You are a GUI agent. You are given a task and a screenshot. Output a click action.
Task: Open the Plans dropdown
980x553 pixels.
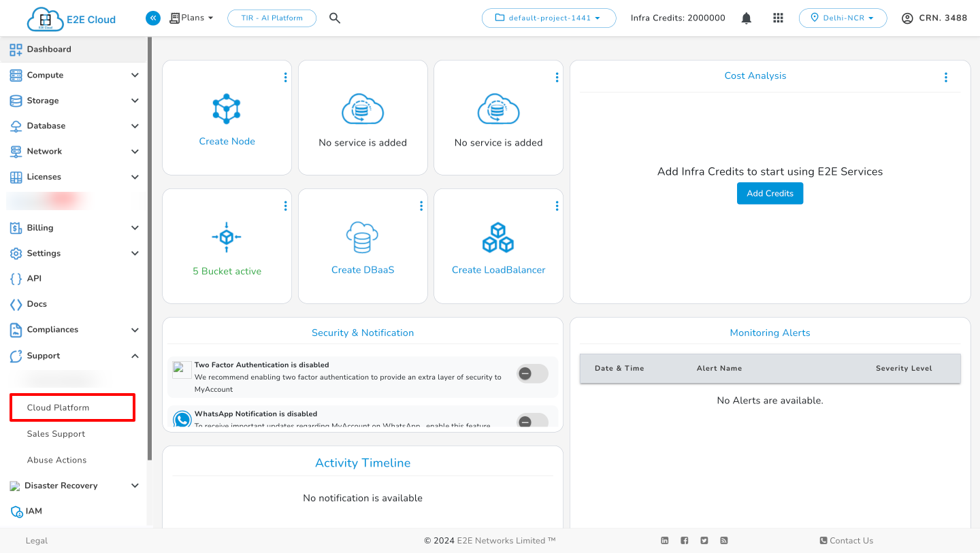[x=191, y=18]
